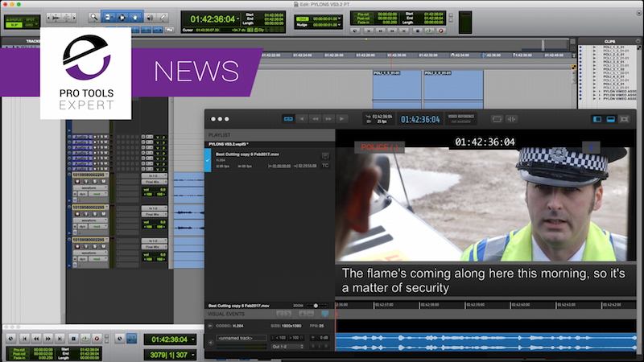Select the Scrubber speaker tool
The width and height of the screenshot is (644, 362).
(x=150, y=17)
